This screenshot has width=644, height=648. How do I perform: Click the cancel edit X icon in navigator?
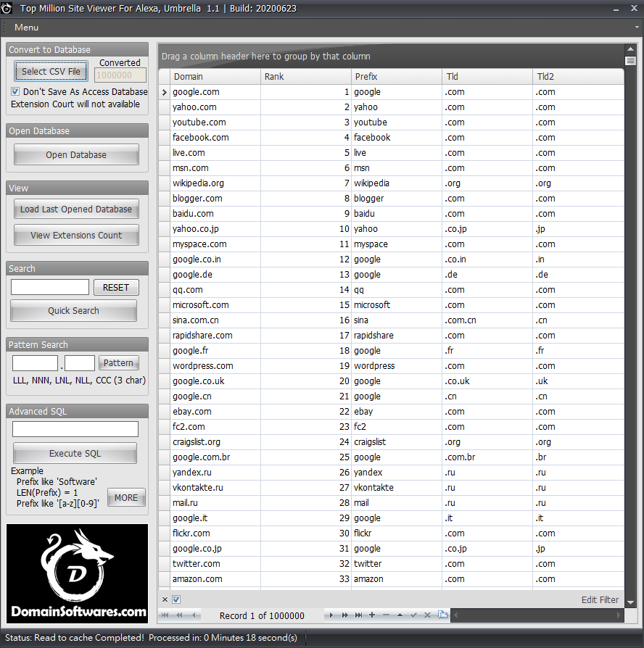(428, 615)
